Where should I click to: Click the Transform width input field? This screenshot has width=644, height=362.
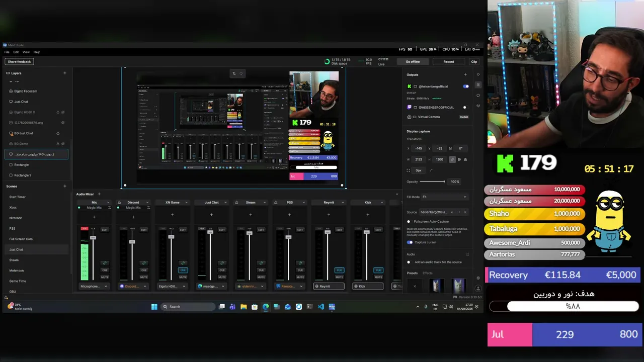[419, 159]
